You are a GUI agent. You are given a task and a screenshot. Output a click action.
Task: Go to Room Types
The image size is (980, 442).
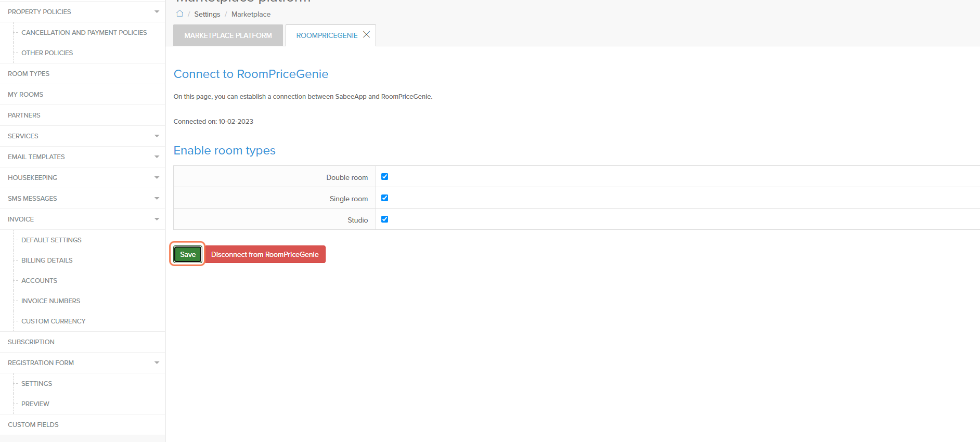29,74
